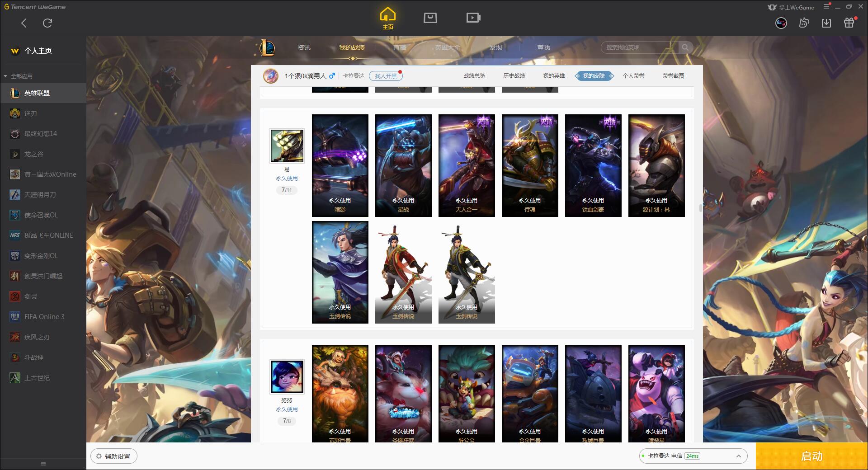Open the 资讯 navigation tab
Image resolution: width=868 pixels, height=470 pixels.
click(x=304, y=47)
